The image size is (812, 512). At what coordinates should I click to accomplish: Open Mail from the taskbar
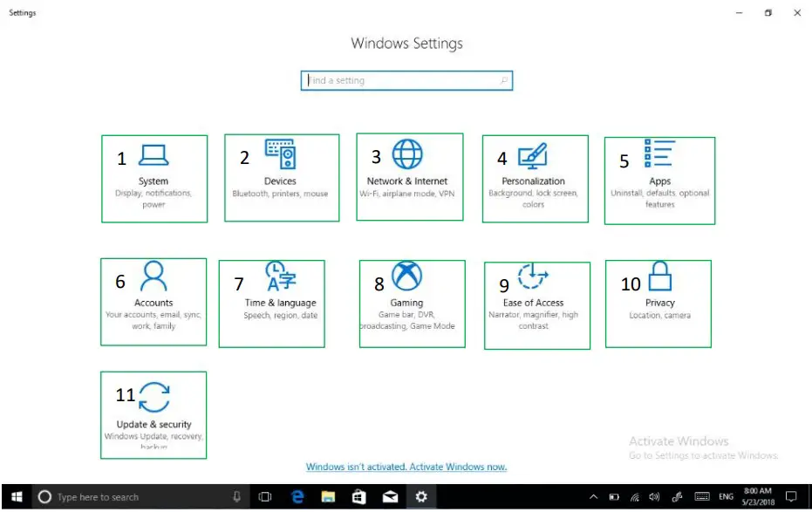click(x=390, y=496)
